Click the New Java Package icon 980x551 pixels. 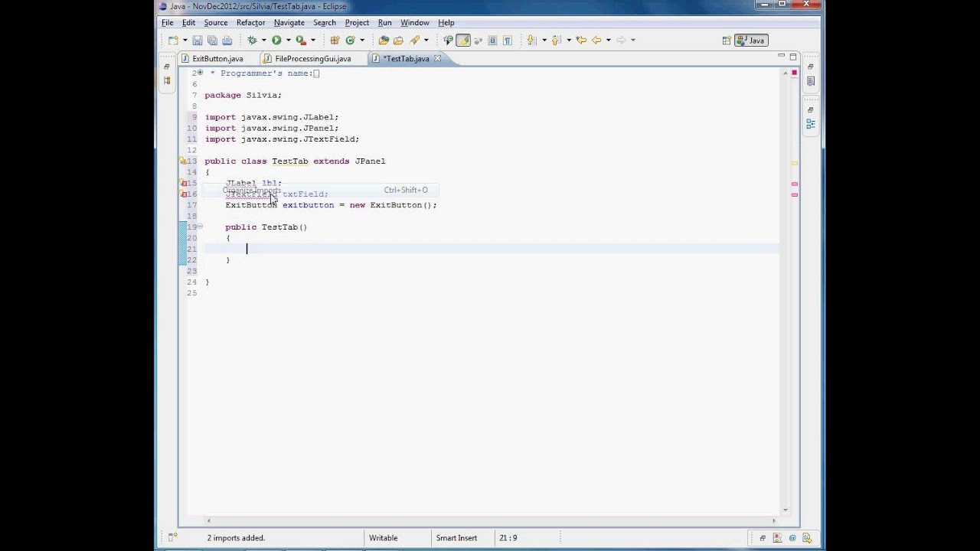[335, 40]
